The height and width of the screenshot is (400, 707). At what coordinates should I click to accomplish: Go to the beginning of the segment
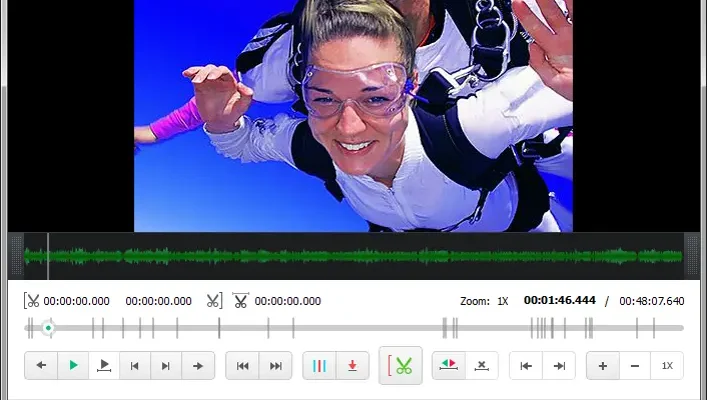(526, 365)
